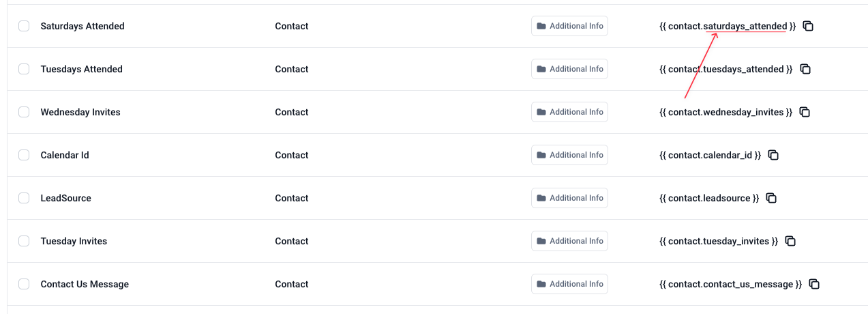Open the Tuesdays Attended custom field
Viewport: 868px width, 314px height.
[81, 69]
